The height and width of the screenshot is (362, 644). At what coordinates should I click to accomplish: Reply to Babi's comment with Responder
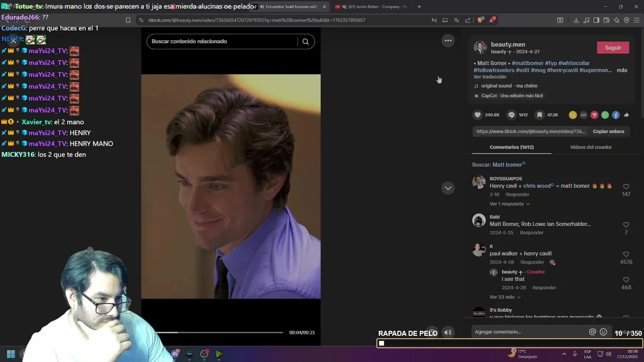(x=531, y=233)
